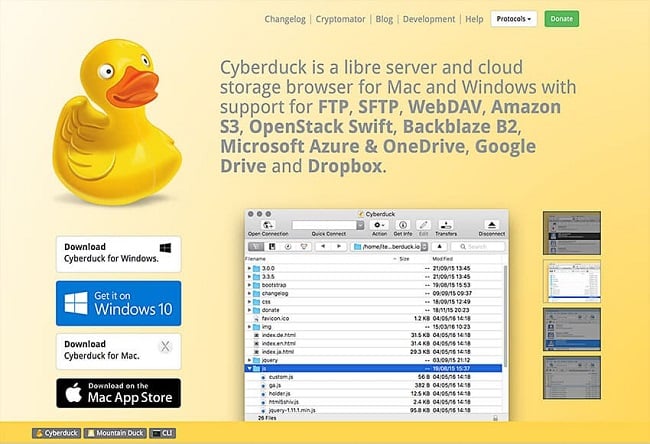Viewport: 650px width, 444px height.
Task: Click the Open Connection toolbar icon
Action: pyautogui.click(x=268, y=225)
